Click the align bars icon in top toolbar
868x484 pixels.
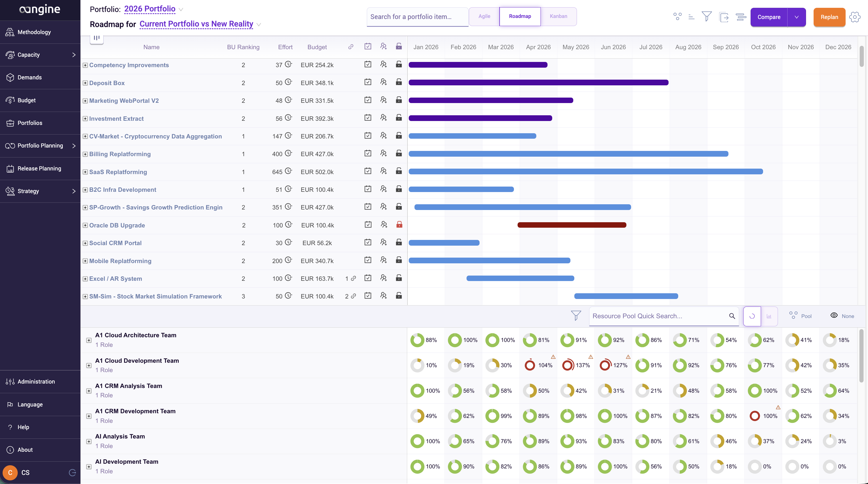point(741,17)
